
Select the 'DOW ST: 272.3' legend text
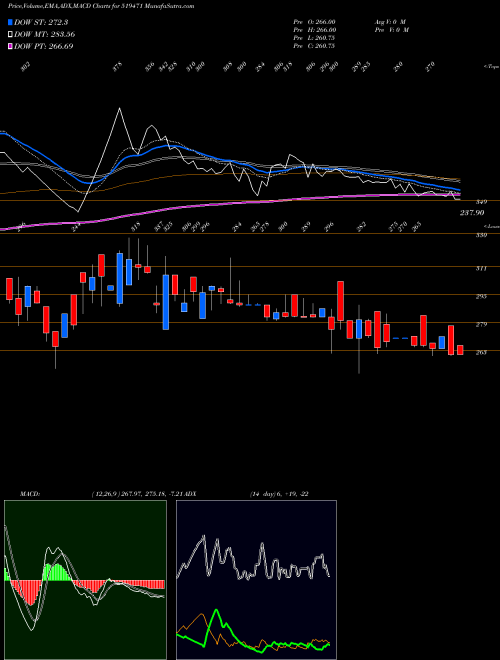coord(41,22)
